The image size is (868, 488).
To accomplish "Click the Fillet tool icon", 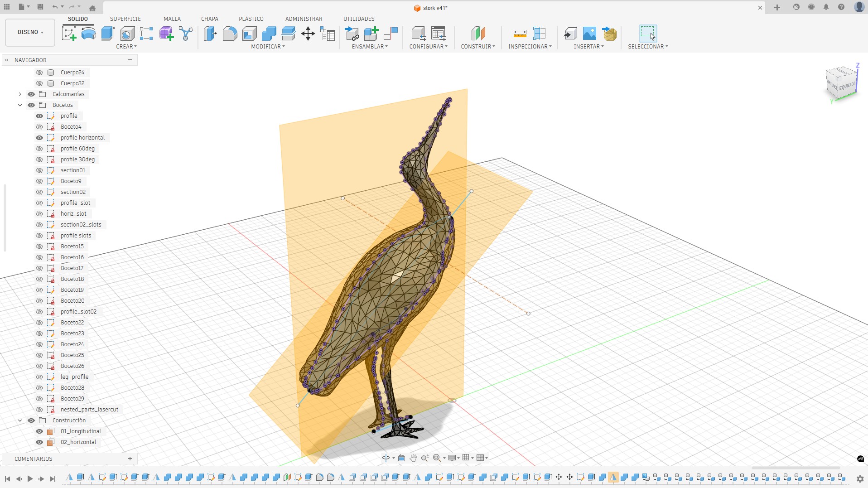I will 230,34.
